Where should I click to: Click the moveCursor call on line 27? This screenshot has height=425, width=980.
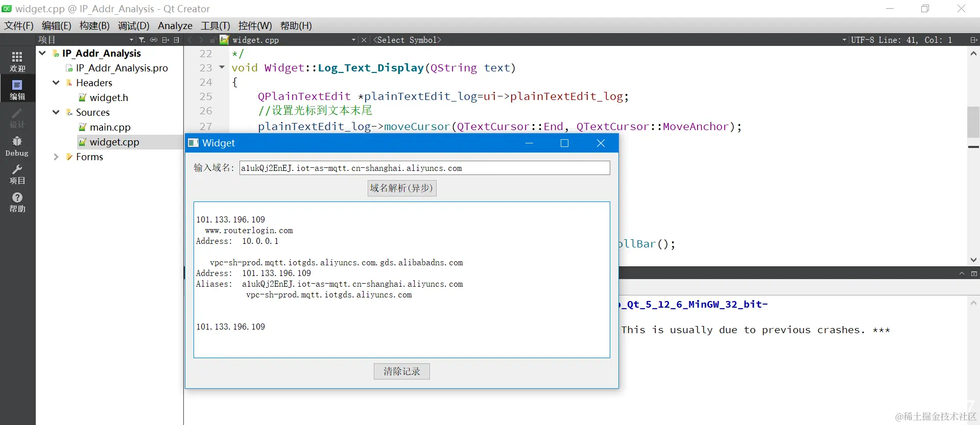[417, 127]
